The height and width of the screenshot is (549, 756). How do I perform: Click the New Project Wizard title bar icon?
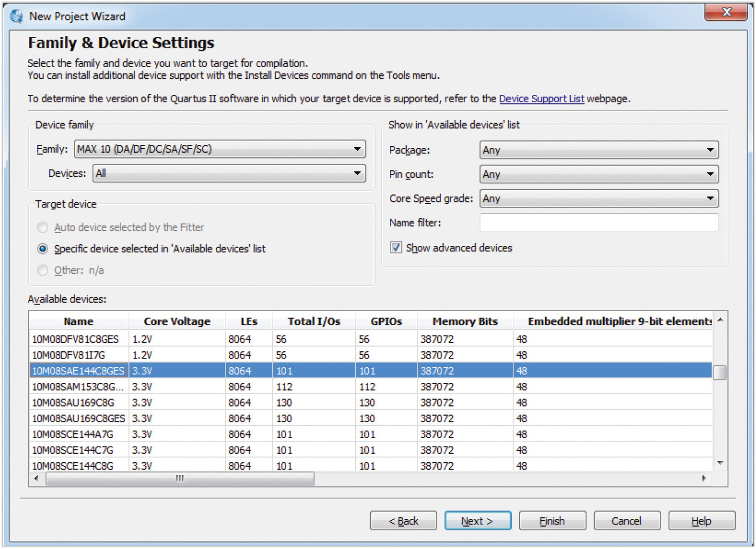(x=17, y=16)
